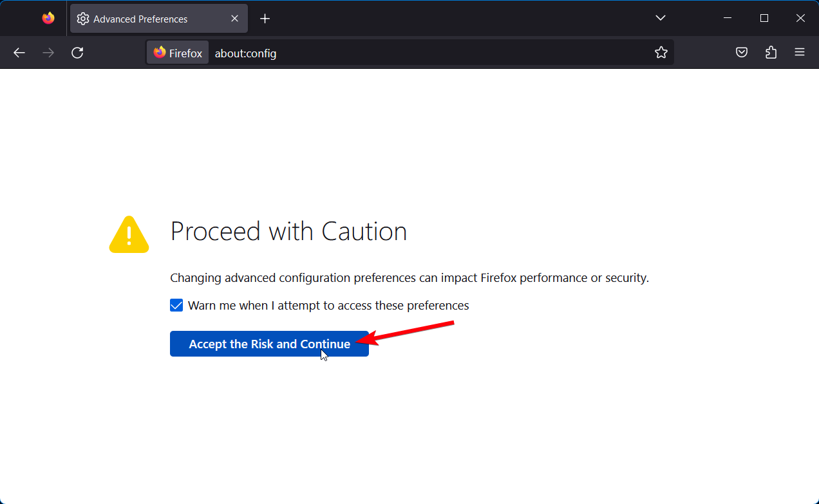Viewport: 819px width, 504px height.
Task: Open a new tab with plus button
Action: coord(265,19)
